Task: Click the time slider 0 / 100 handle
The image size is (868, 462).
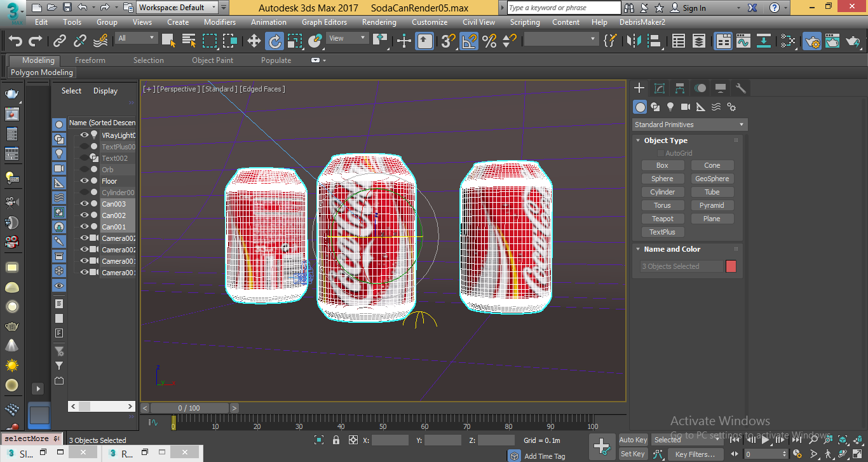Action: coord(189,408)
